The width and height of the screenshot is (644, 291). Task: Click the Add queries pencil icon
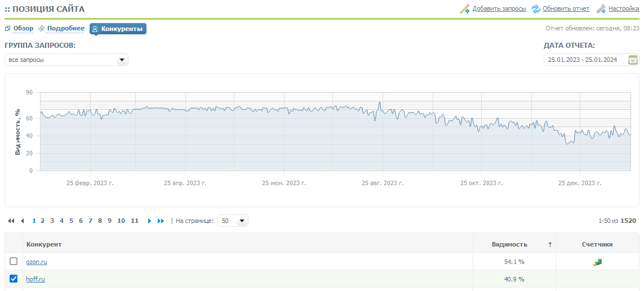point(465,9)
